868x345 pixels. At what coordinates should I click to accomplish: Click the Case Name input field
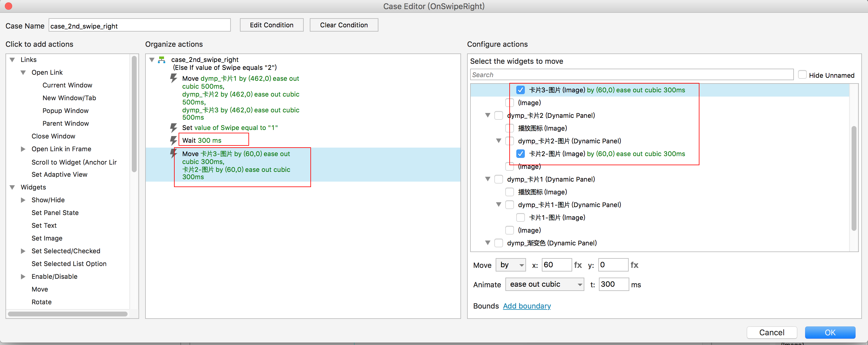click(x=139, y=26)
